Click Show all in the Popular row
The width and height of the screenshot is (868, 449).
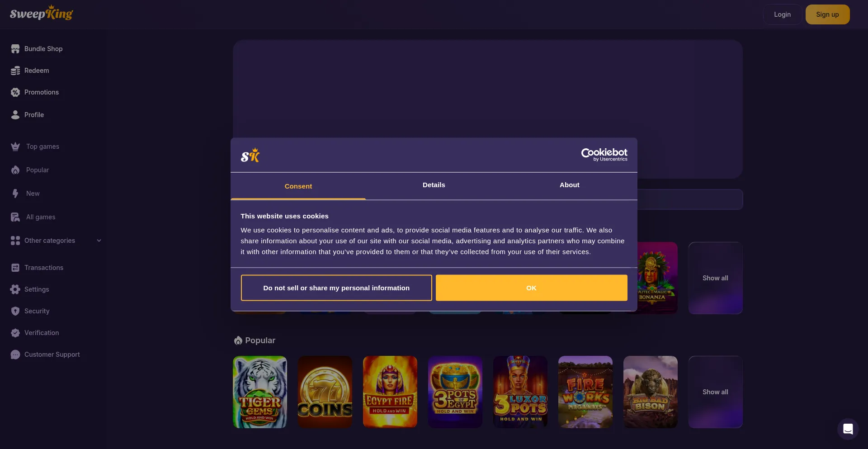click(716, 392)
